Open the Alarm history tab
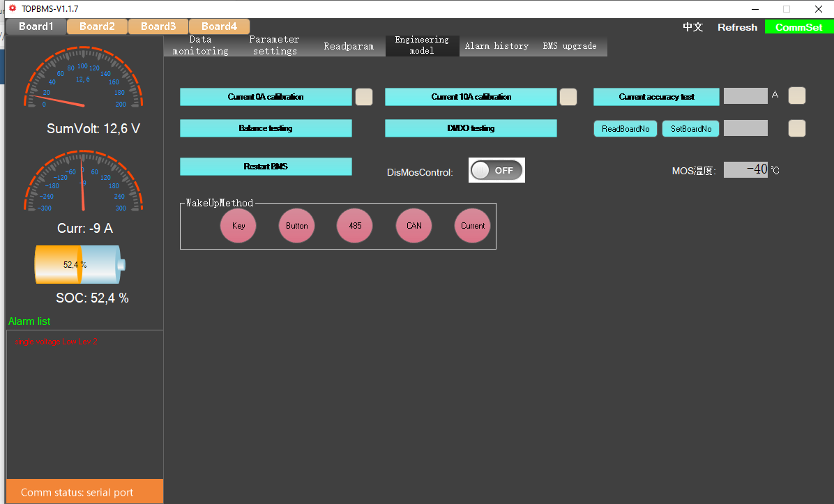 [496, 46]
